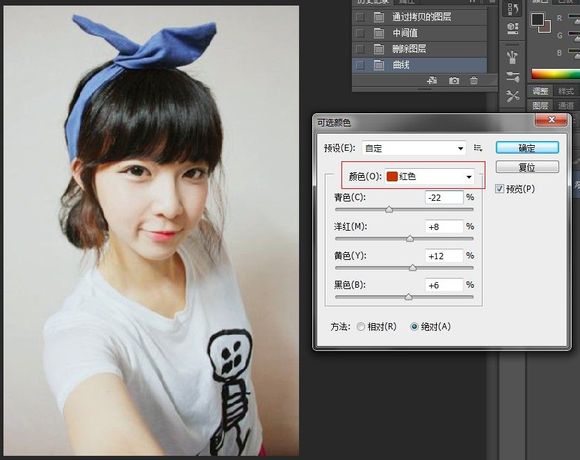Adjust the 黄色(Y) yellow slider handle

pos(413,268)
